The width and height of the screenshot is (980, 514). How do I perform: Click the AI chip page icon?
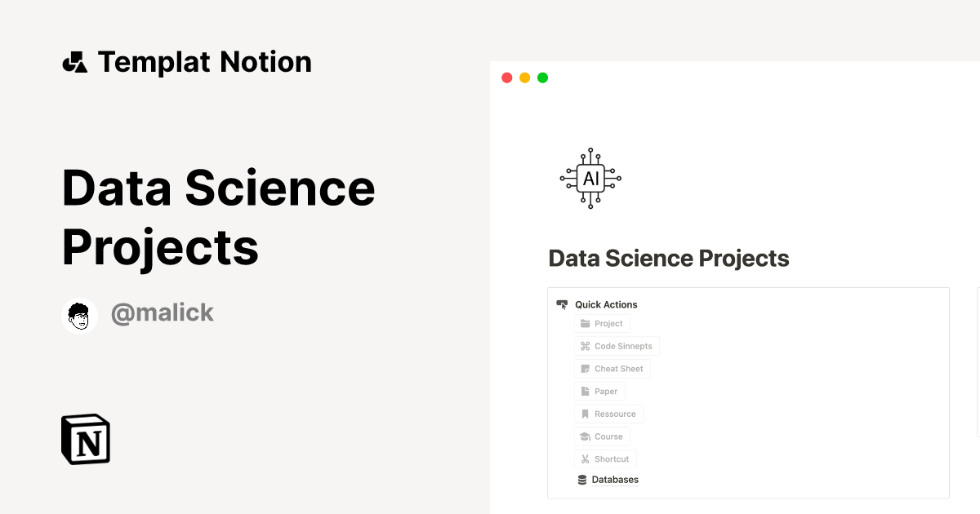(590, 178)
